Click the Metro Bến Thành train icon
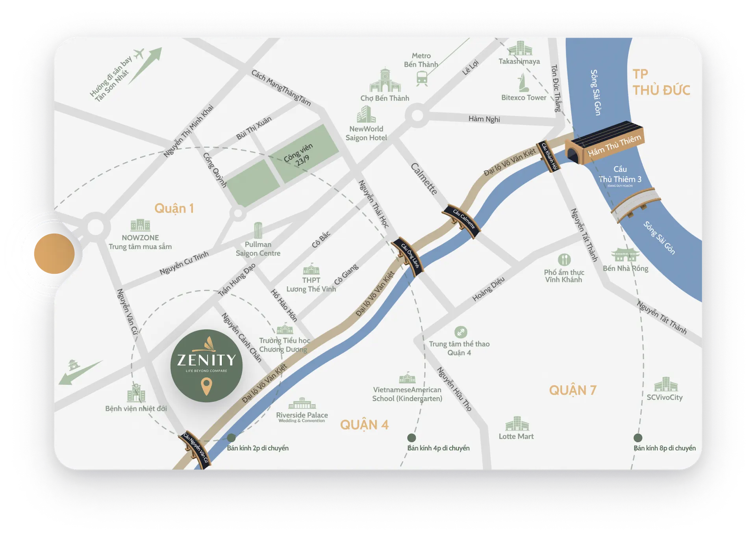The image size is (756, 540). (x=422, y=78)
